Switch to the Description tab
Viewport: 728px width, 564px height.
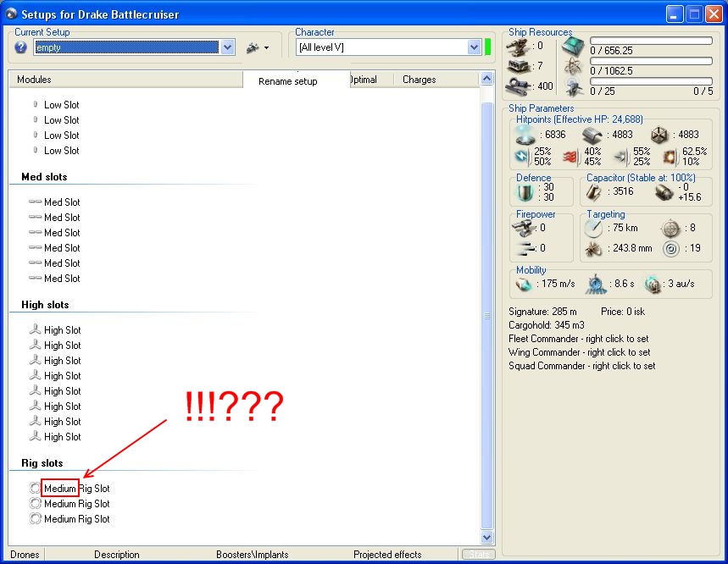pos(117,554)
